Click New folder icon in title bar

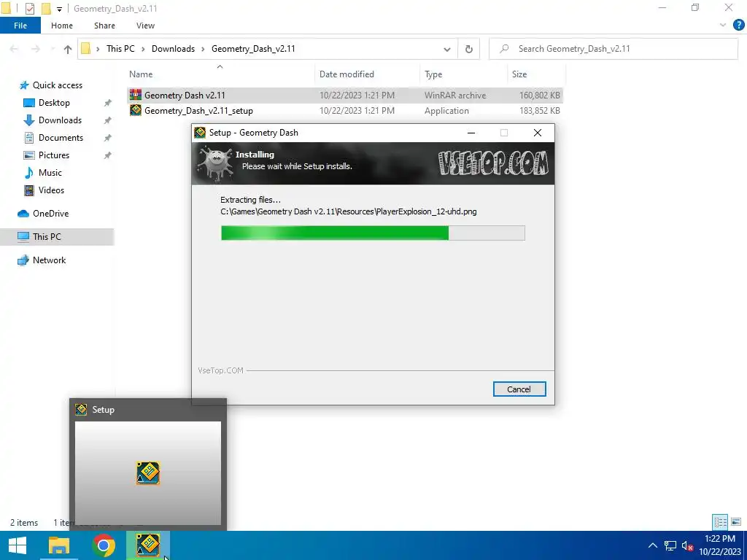46,9
